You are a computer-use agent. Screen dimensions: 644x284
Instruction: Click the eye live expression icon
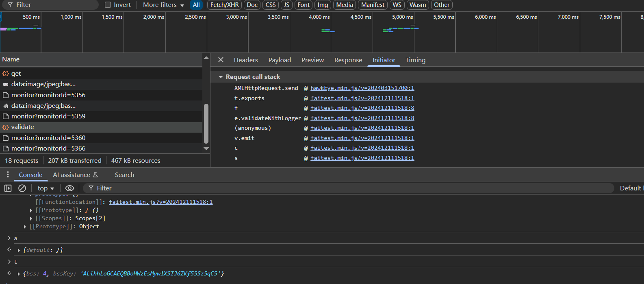[69, 188]
